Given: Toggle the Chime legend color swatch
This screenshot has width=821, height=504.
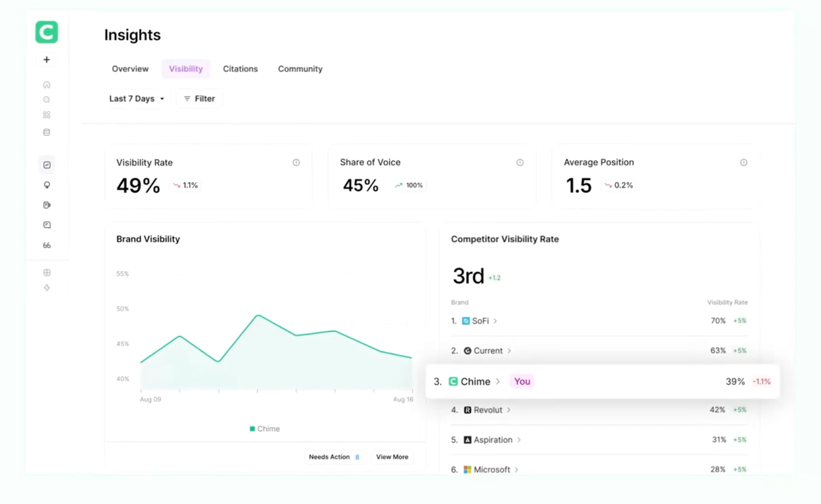Looking at the screenshot, I should point(252,429).
